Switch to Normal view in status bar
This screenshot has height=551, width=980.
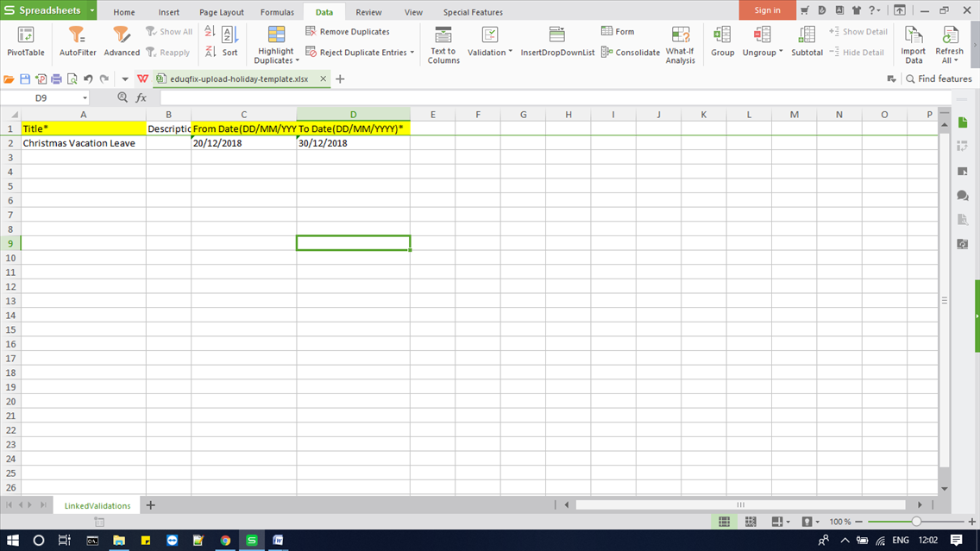(x=724, y=522)
